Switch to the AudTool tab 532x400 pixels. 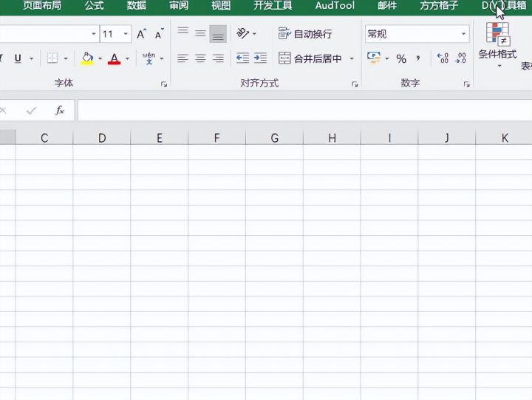coord(335,5)
